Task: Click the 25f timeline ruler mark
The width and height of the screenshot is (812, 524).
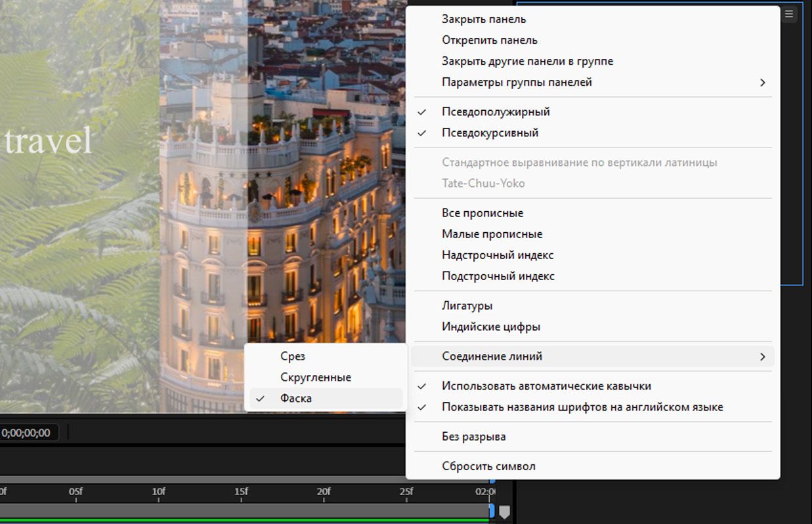Action: click(406, 492)
